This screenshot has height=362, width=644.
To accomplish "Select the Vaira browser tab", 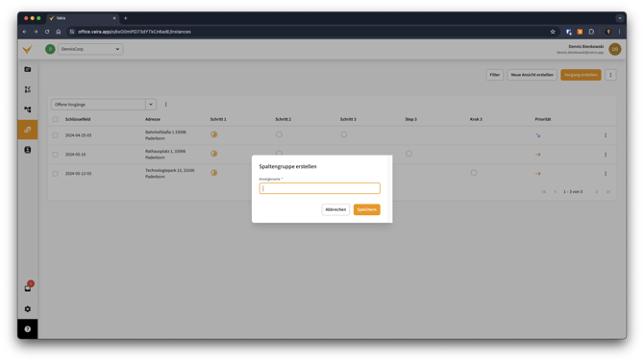I will 82,18.
